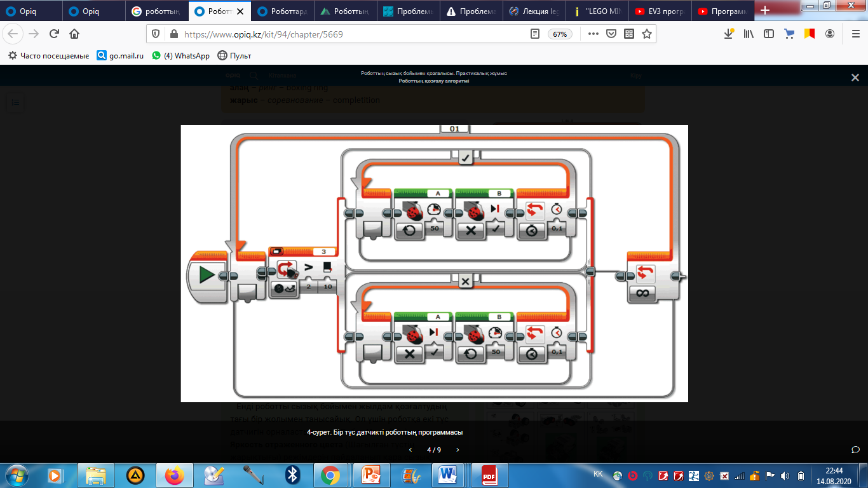
Task: Click the battery status tray icon
Action: coord(801,475)
